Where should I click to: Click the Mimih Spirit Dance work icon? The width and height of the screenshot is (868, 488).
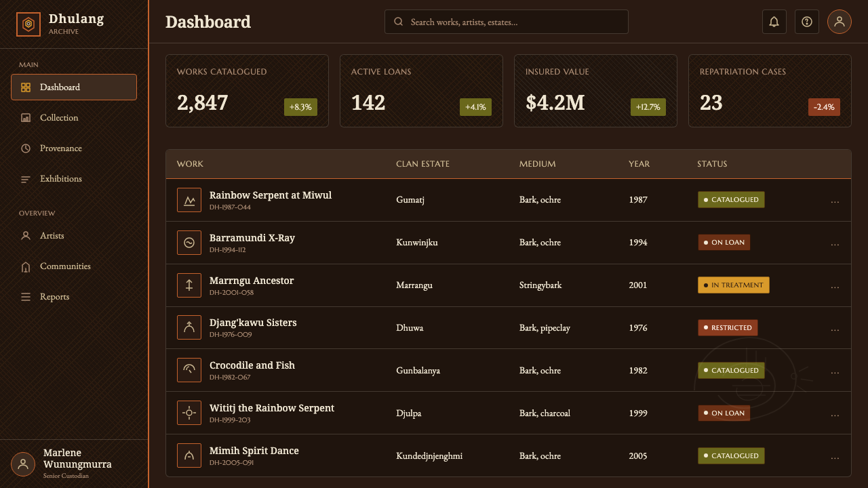click(189, 455)
